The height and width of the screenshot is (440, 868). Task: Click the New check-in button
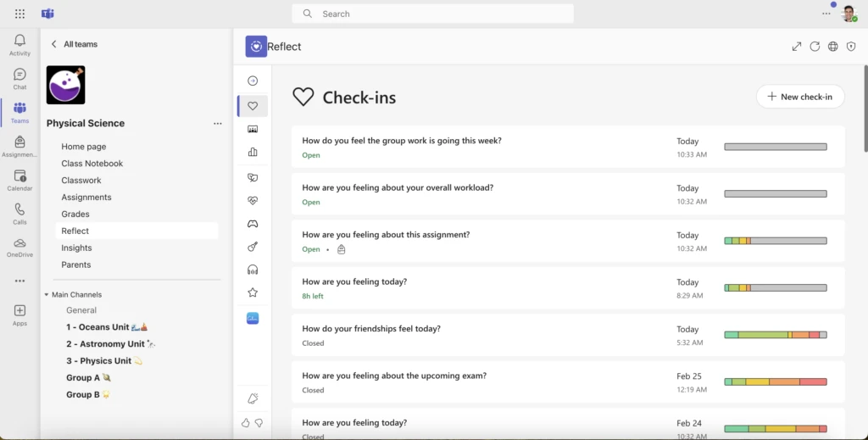click(x=799, y=97)
